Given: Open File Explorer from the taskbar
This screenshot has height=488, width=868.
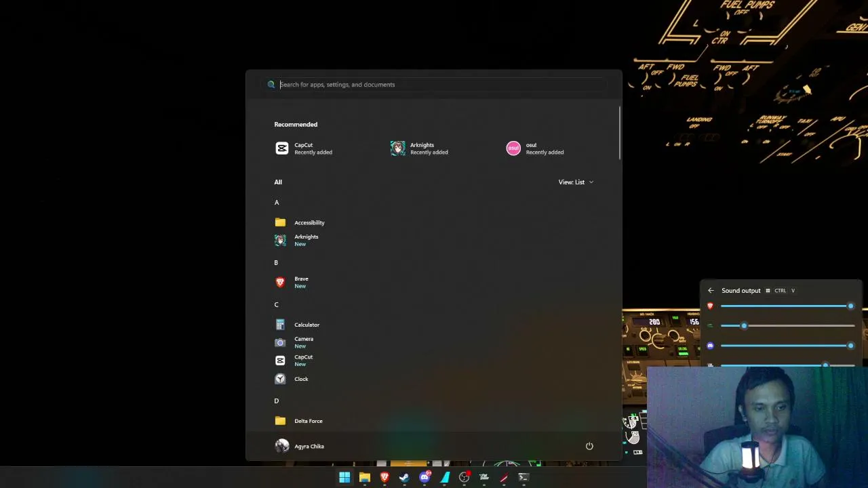Looking at the screenshot, I should [365, 477].
